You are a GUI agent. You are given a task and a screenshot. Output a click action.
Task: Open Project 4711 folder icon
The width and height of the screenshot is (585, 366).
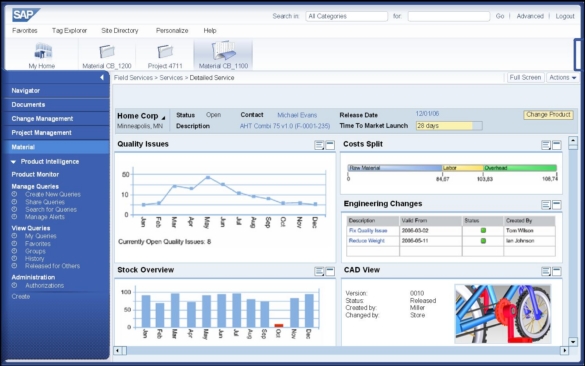[165, 51]
